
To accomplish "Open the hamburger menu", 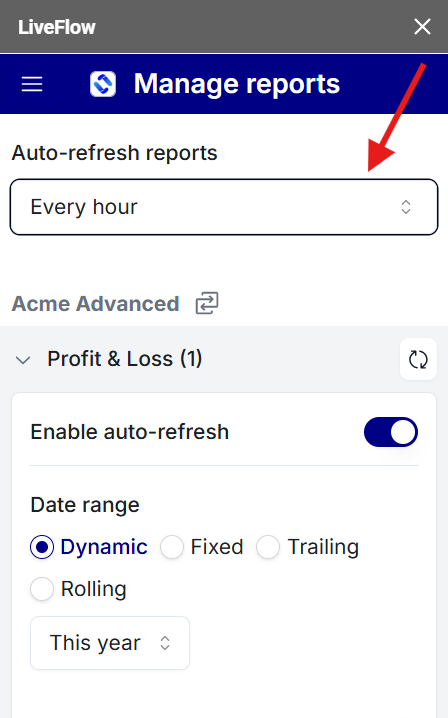I will [x=32, y=84].
